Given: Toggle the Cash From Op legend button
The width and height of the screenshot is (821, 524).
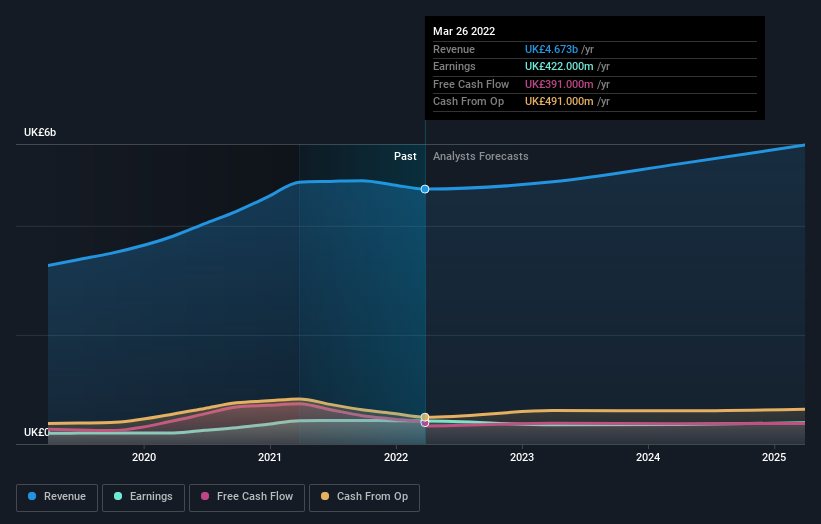Looking at the screenshot, I should coord(364,497).
